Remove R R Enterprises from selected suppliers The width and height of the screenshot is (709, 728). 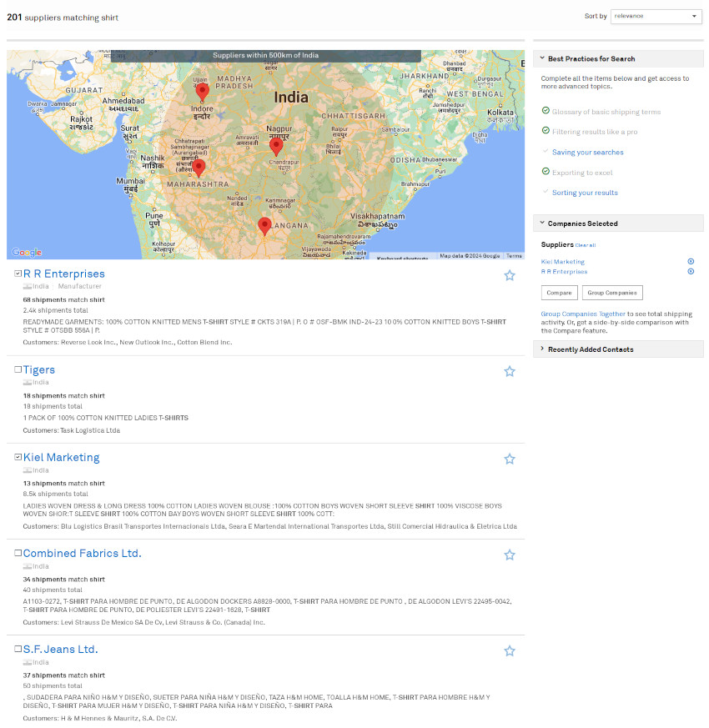691,271
